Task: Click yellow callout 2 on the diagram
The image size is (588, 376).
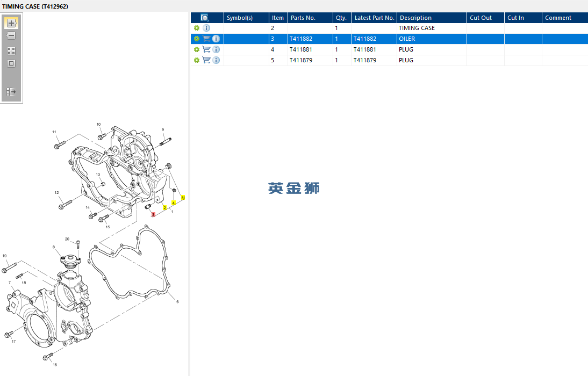Action: pos(164,208)
